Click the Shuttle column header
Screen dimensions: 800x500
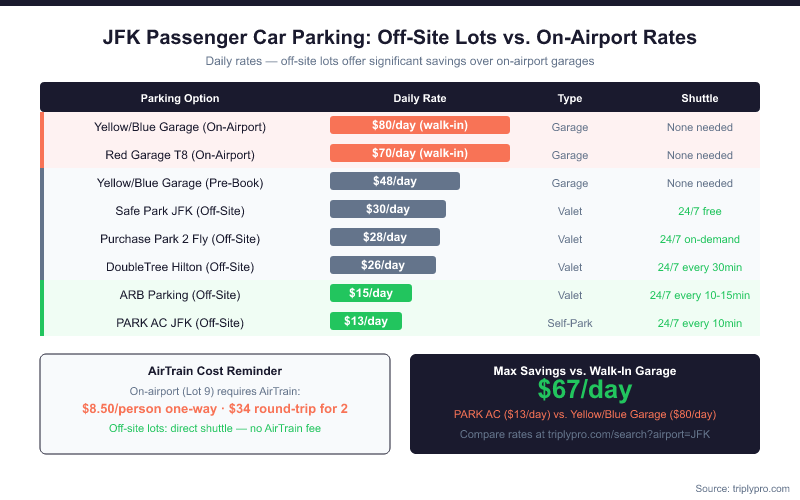(x=700, y=99)
